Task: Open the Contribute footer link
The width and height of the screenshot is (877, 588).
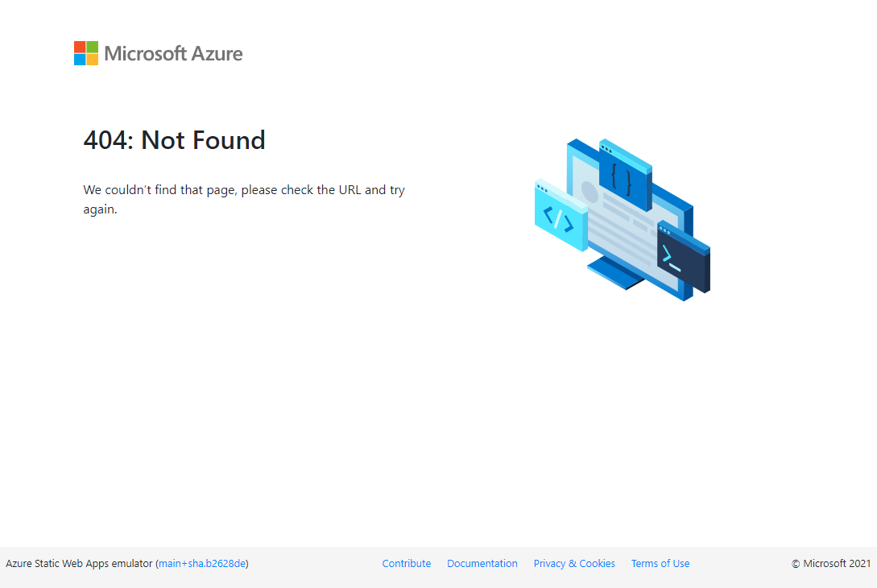Action: 407,563
